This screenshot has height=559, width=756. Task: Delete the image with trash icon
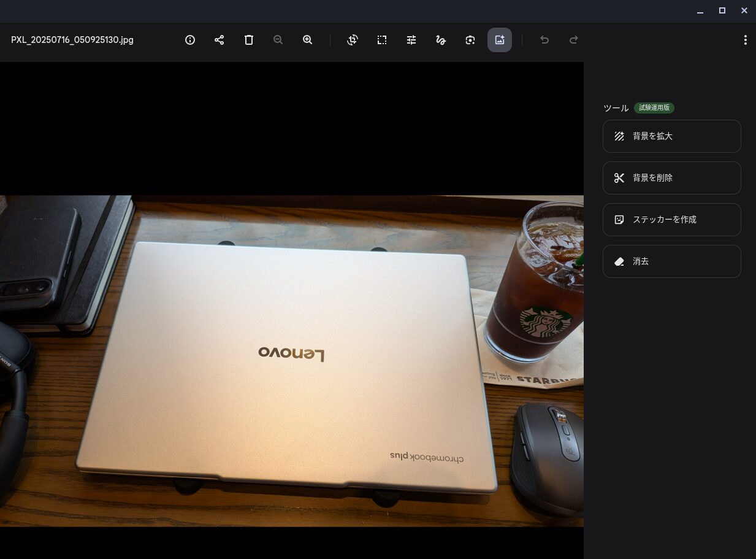point(249,40)
